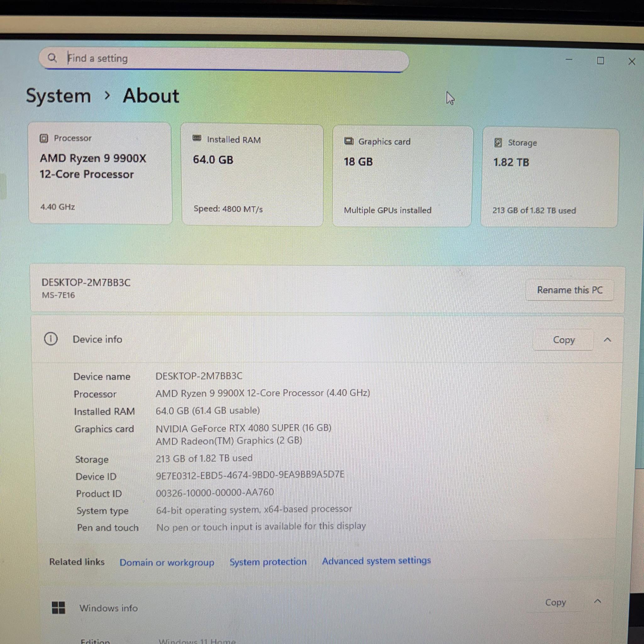Maximize the Settings window
The height and width of the screenshot is (644, 644).
(600, 61)
